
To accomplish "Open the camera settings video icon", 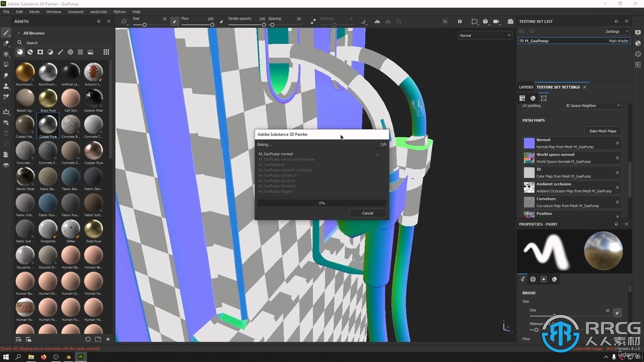I will click(x=497, y=22).
